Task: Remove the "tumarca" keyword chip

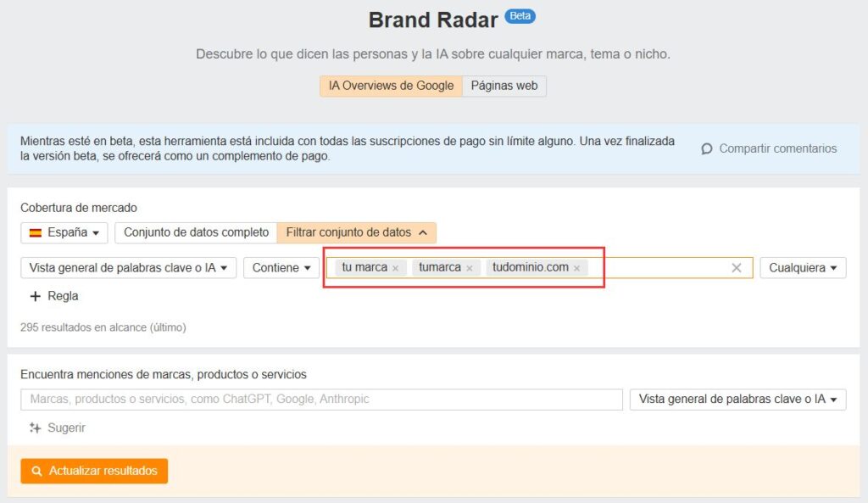Action: [470, 268]
